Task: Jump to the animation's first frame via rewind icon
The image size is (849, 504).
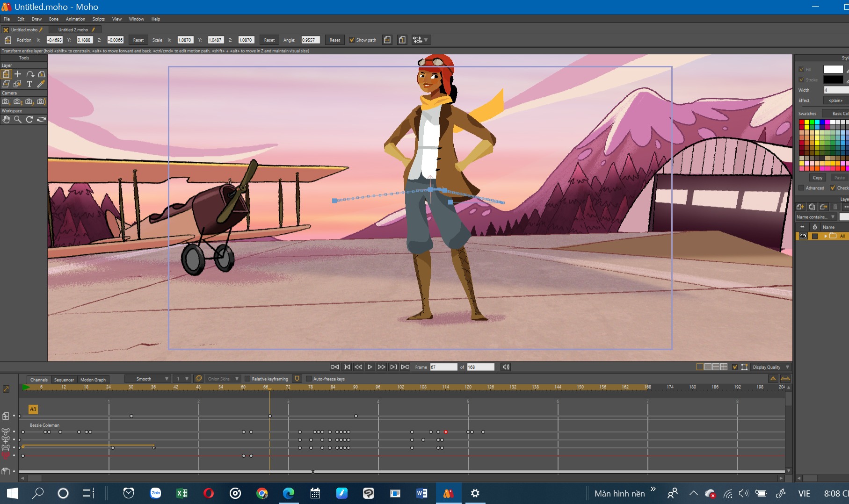Action: pos(334,367)
